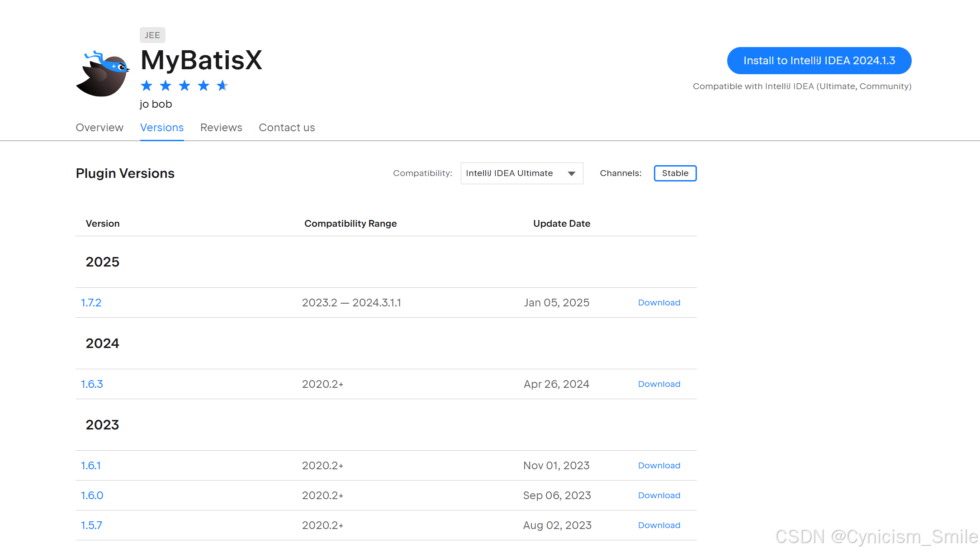
Task: Select the Versions tab
Action: coord(162,128)
